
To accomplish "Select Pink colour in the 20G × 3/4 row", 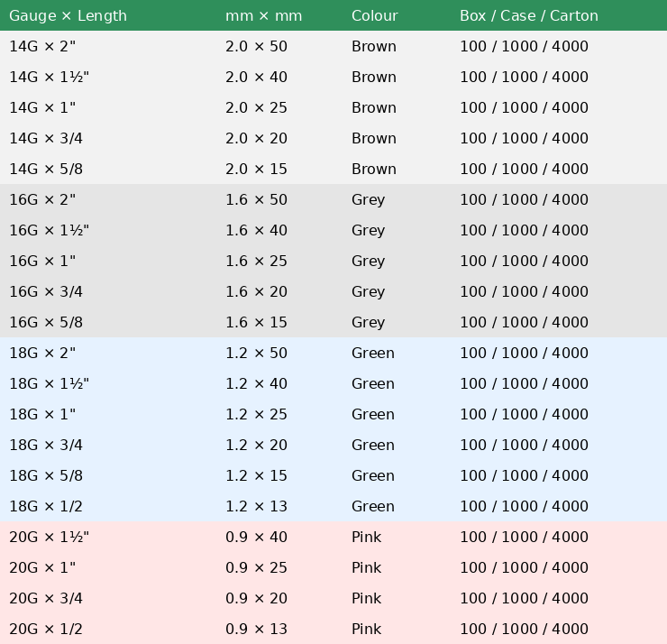I will 366,599.
